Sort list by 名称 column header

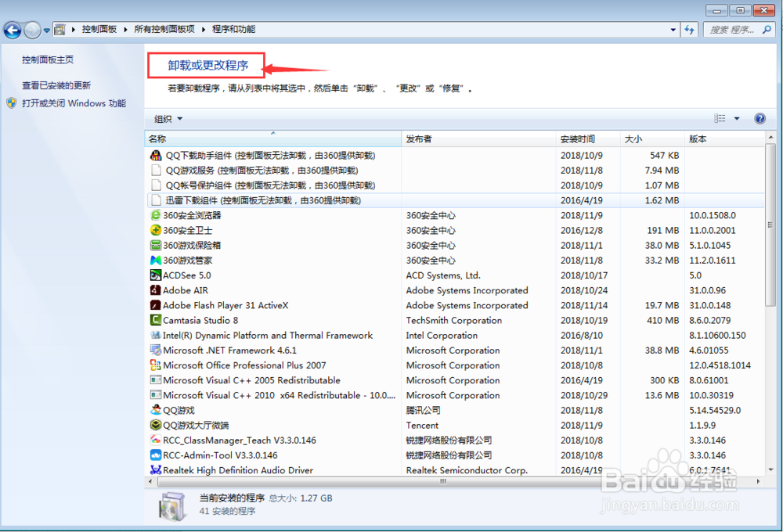(x=272, y=138)
